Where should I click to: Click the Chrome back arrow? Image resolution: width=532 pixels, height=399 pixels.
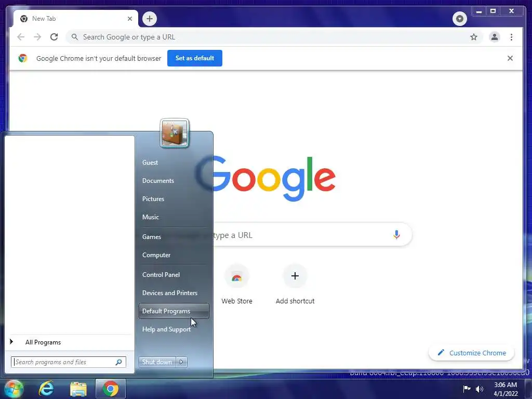point(21,37)
